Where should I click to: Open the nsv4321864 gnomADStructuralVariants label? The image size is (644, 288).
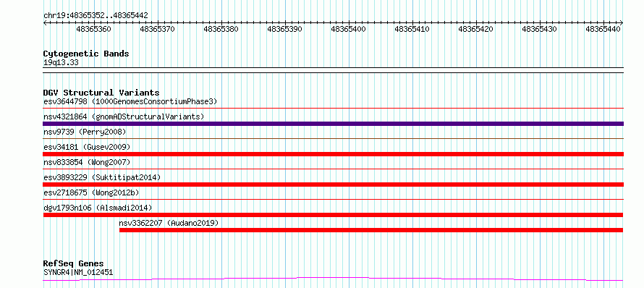(124, 117)
